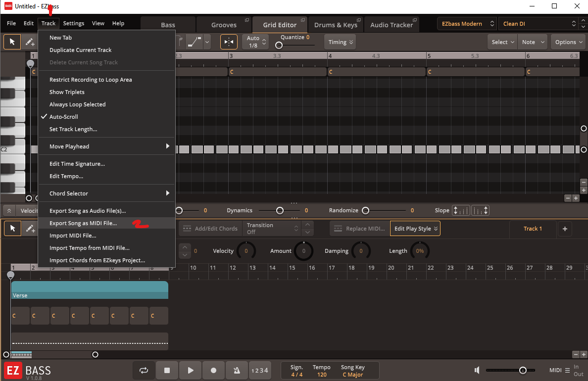
Task: Choose Export Song as MIDI File
Action: pos(106,223)
